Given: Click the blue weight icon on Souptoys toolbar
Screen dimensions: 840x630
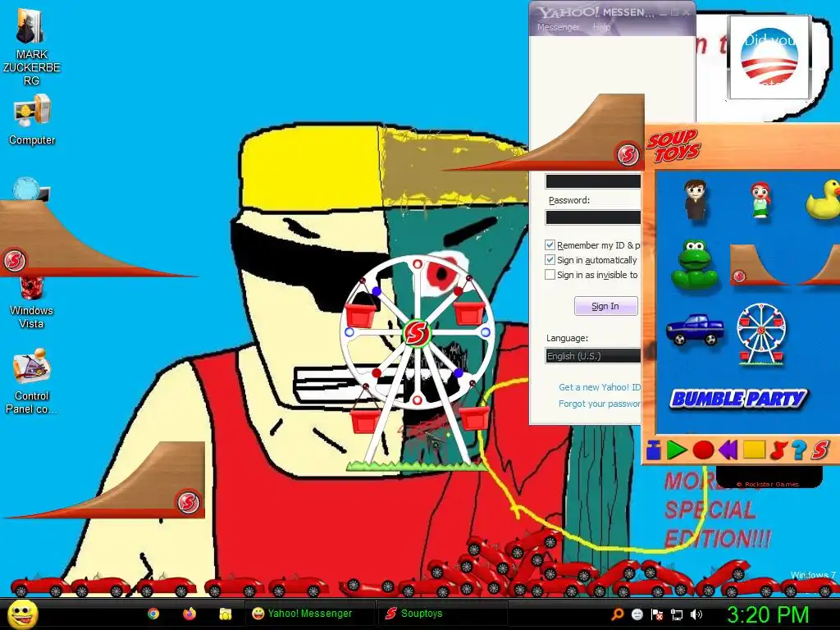Looking at the screenshot, I should [653, 450].
